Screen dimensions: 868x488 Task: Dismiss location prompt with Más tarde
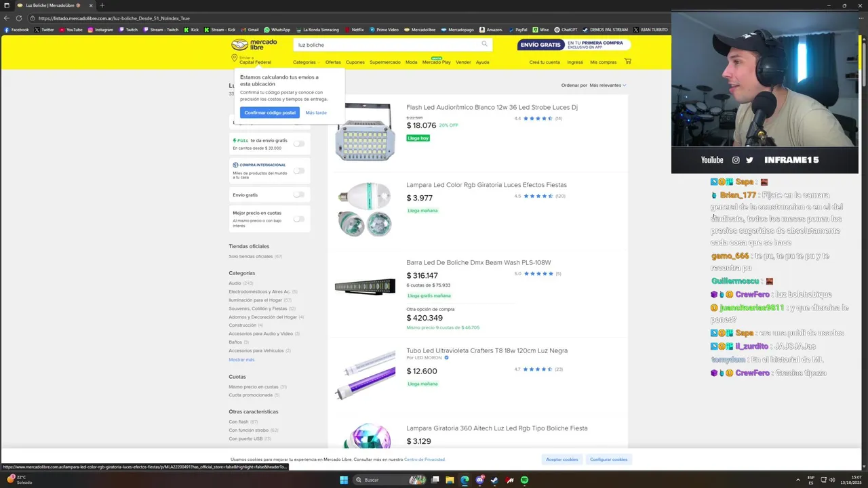click(x=316, y=113)
